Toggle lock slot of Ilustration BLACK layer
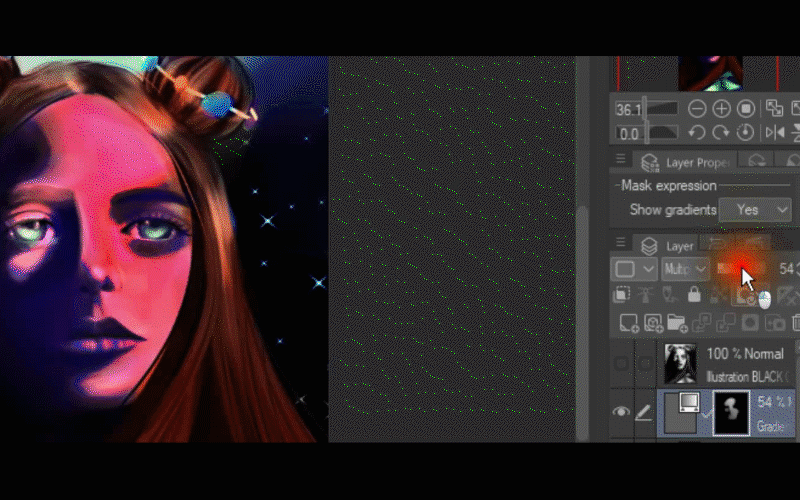Viewport: 800px width, 500px height. [645, 364]
